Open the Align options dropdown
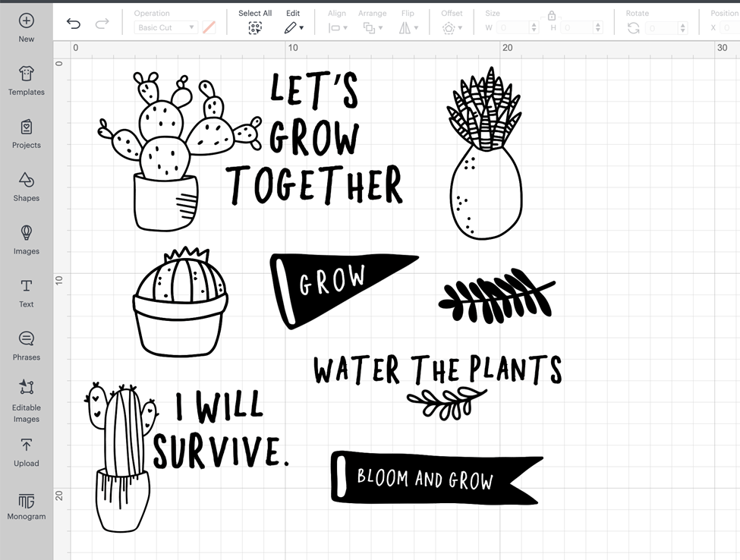Viewport: 740px width, 560px height. pyautogui.click(x=336, y=27)
